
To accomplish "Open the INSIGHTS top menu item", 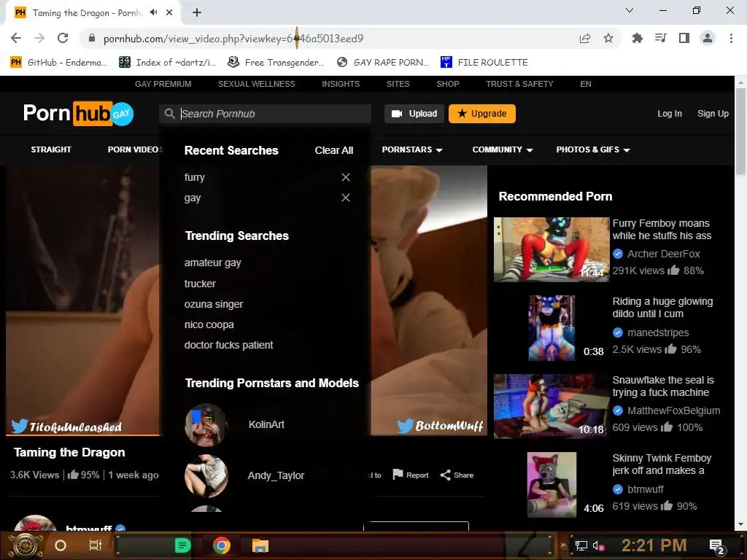I will (341, 84).
